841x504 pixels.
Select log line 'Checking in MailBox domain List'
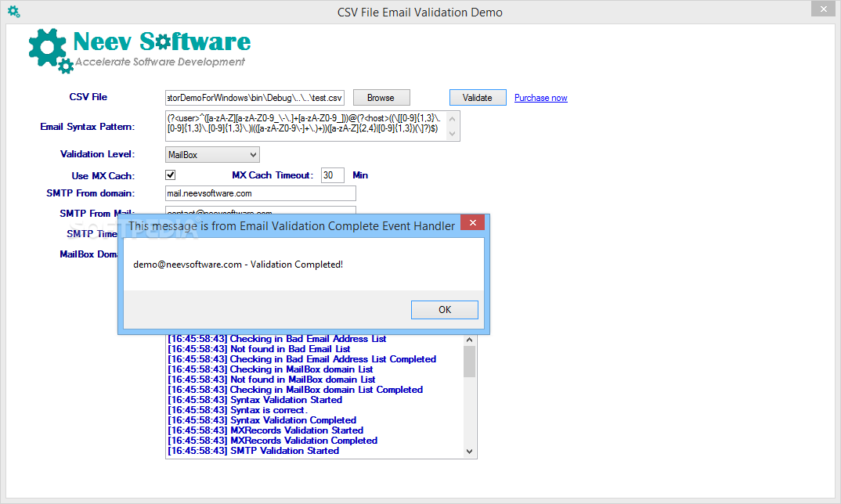coord(270,369)
